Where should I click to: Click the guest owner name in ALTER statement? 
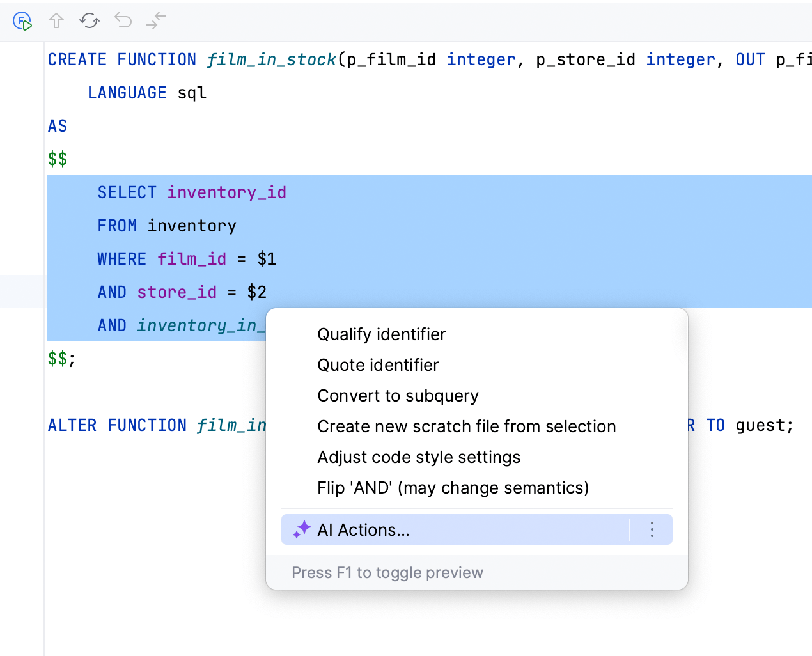tap(763, 425)
